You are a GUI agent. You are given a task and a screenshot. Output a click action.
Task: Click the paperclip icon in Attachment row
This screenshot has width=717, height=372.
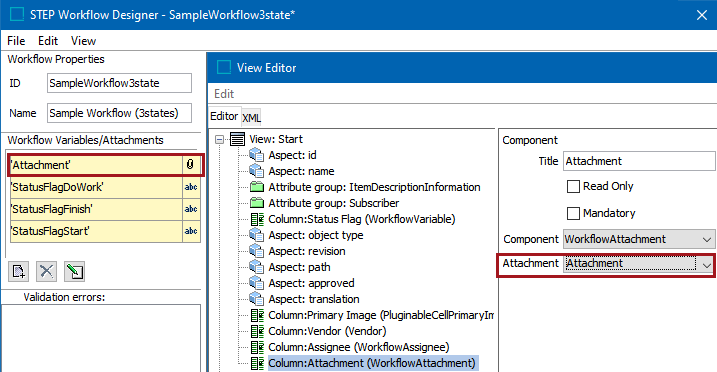click(190, 165)
